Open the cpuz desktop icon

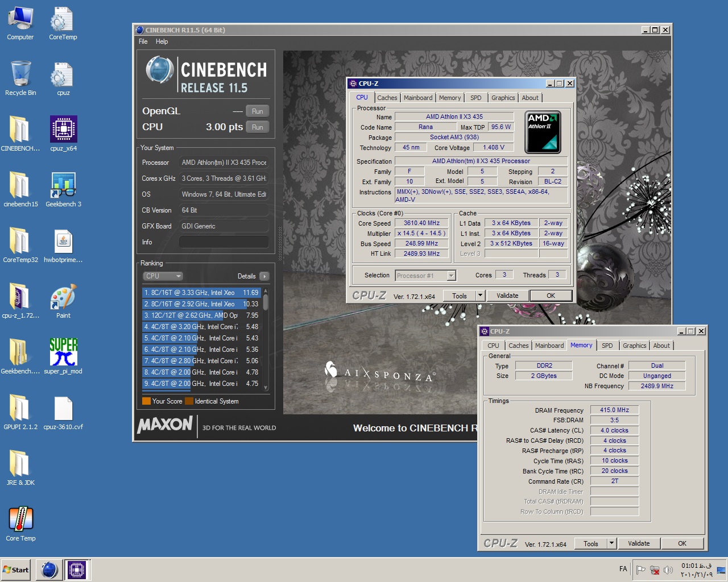63,79
